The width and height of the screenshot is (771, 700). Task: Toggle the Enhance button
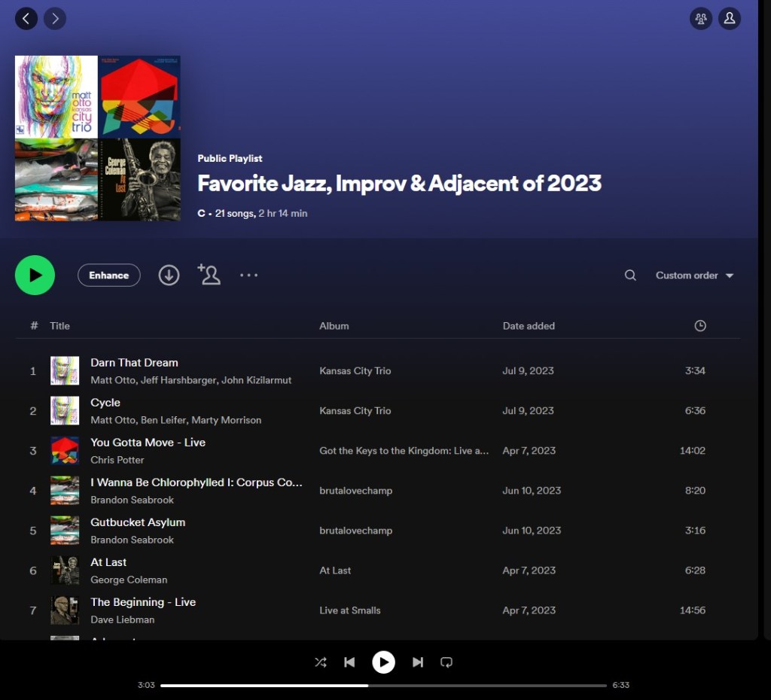[x=108, y=275]
